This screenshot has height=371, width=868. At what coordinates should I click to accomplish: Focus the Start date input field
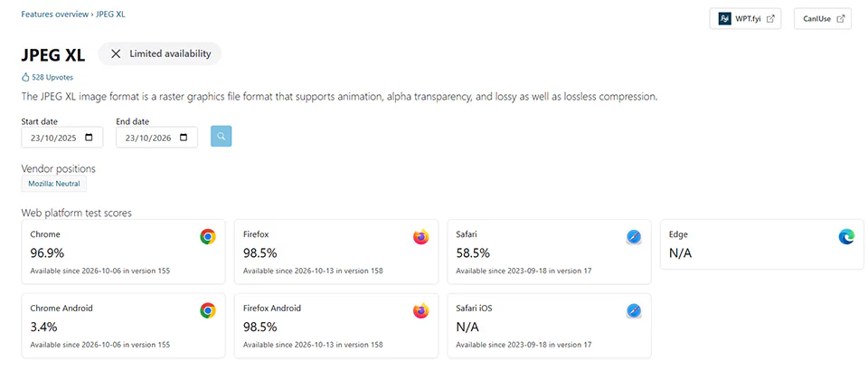pos(62,138)
